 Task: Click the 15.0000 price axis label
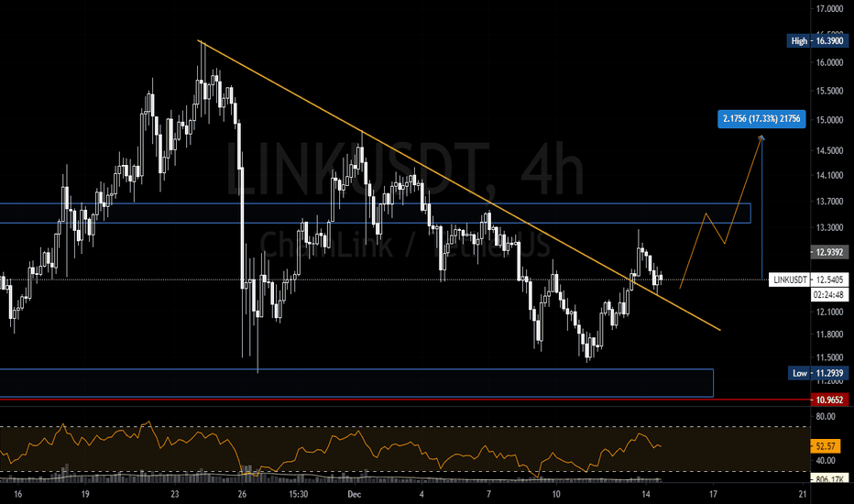pyautogui.click(x=829, y=120)
